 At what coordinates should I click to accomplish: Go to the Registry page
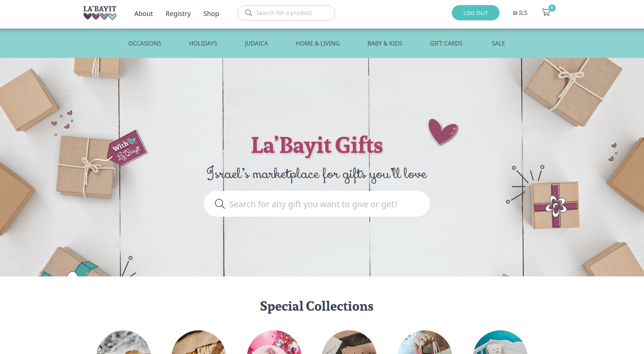tap(178, 13)
